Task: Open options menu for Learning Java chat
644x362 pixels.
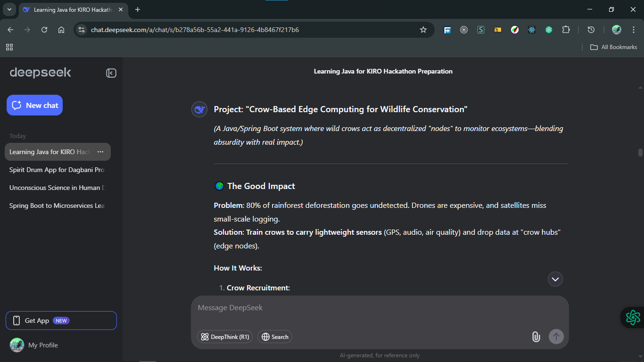Action: click(x=100, y=152)
